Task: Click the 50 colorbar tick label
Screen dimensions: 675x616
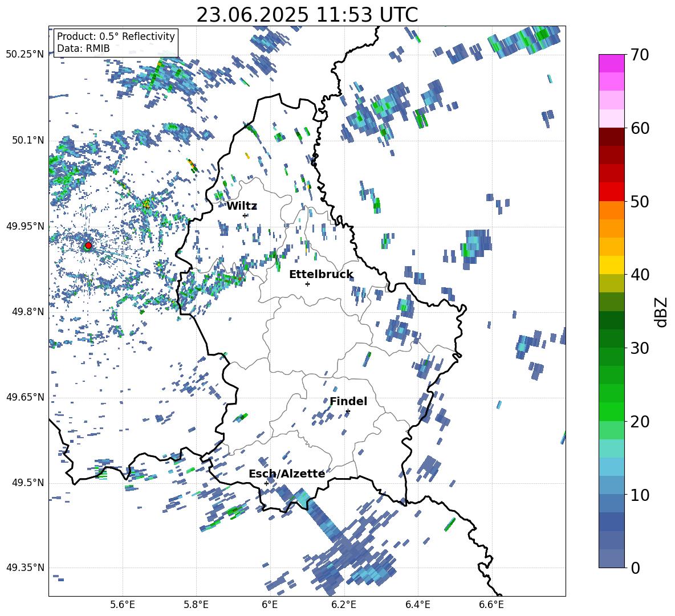Action: 640,201
